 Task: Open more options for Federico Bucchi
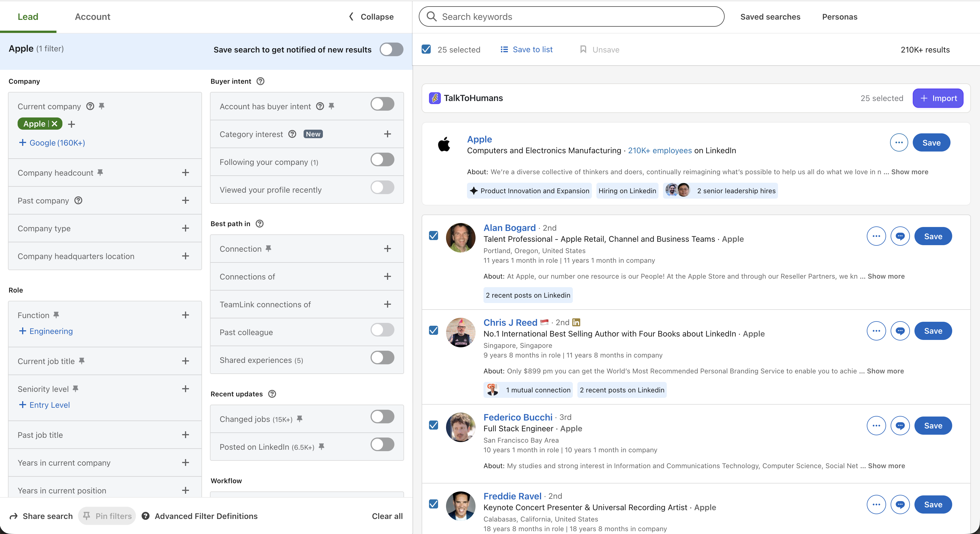(876, 426)
